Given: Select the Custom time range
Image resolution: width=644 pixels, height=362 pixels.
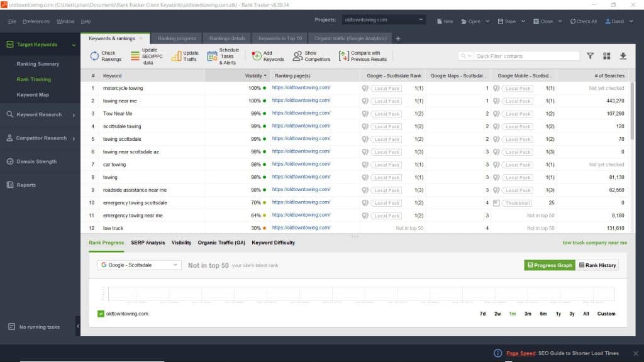Looking at the screenshot, I should pos(606,314).
